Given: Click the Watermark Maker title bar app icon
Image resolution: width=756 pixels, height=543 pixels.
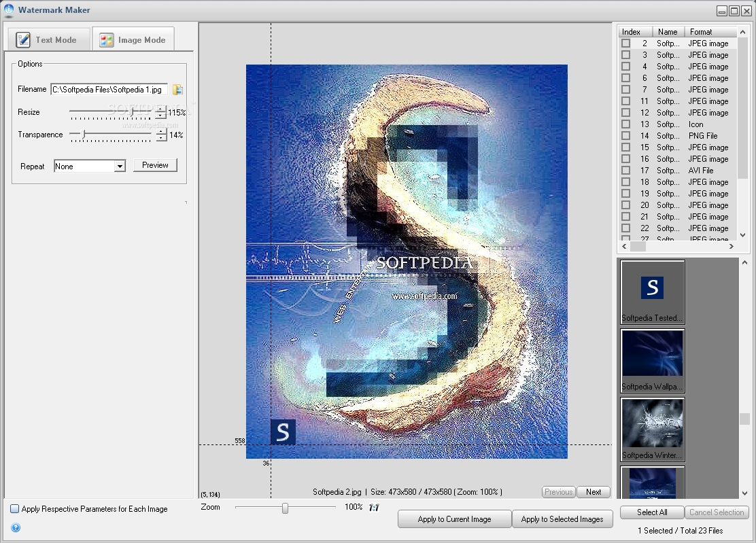Looking at the screenshot, I should 9,10.
